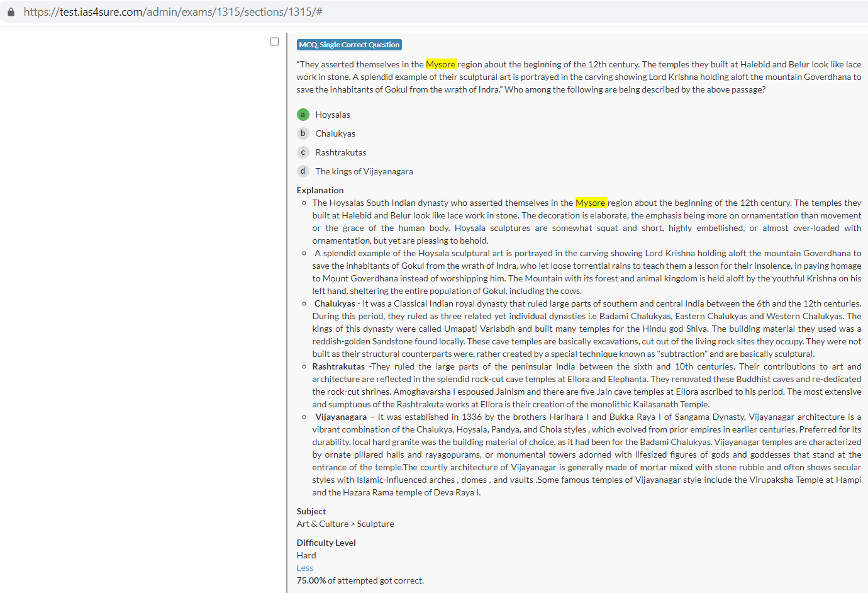This screenshot has height=593, width=868.
Task: Click the Chalukyas answer option text
Action: tap(335, 133)
